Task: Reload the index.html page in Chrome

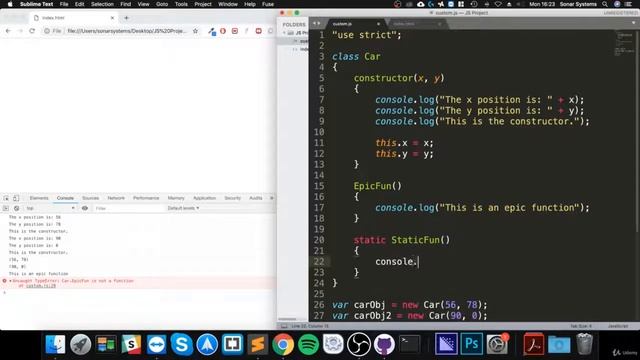Action: pos(32,31)
